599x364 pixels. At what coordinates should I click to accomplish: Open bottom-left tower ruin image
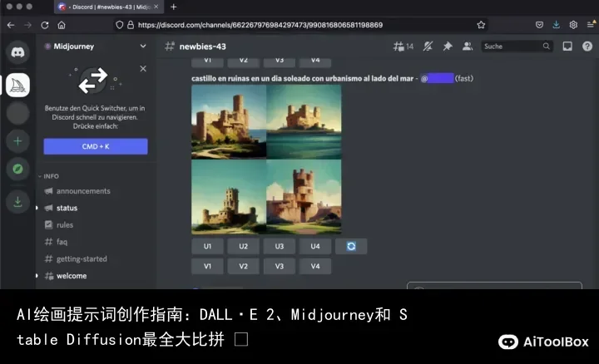point(229,196)
